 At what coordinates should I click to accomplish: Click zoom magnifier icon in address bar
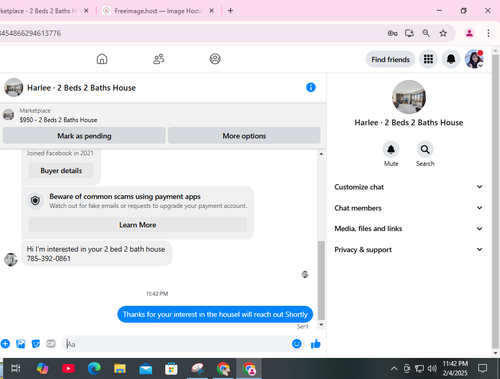point(426,33)
